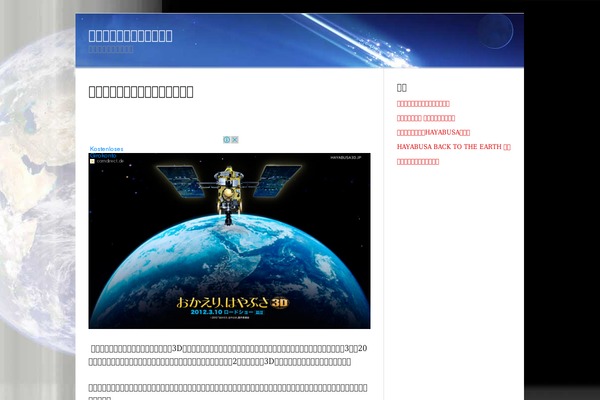Click the site title in blue header
Image resolution: width=600 pixels, height=400 pixels.
tap(130, 36)
